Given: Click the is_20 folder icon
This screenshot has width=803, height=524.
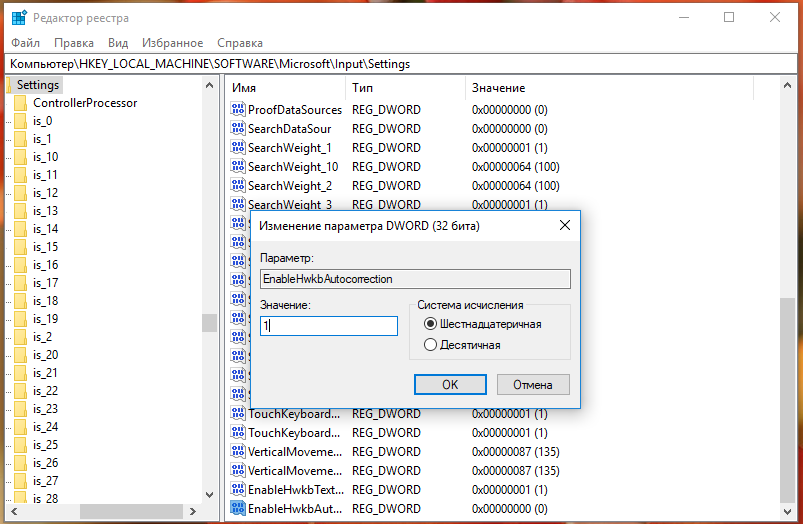Looking at the screenshot, I should (x=20, y=355).
